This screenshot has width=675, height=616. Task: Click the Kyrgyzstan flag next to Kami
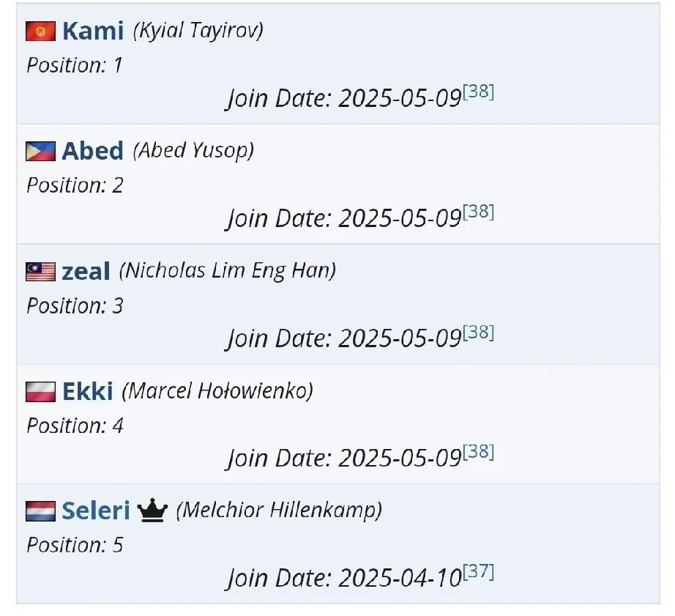[x=40, y=31]
